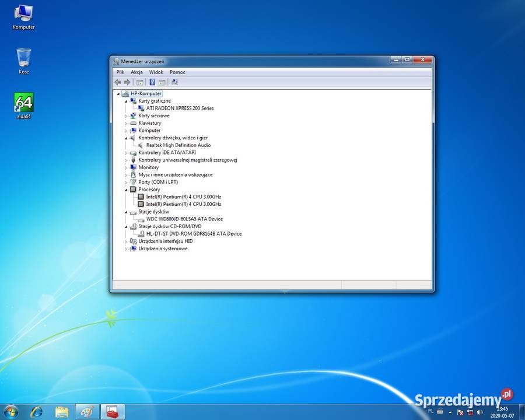Select the first Intel(R) Pentium(R) 4 CPU entry

point(184,197)
